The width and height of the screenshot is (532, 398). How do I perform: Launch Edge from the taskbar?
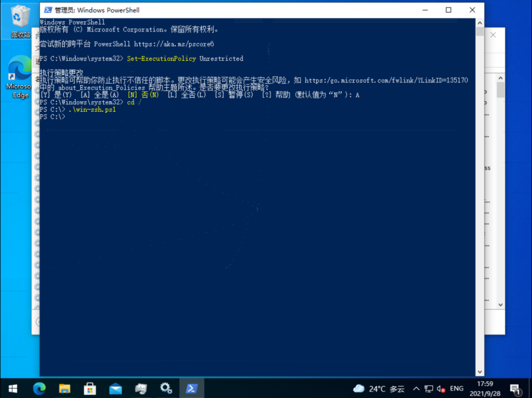(39, 389)
